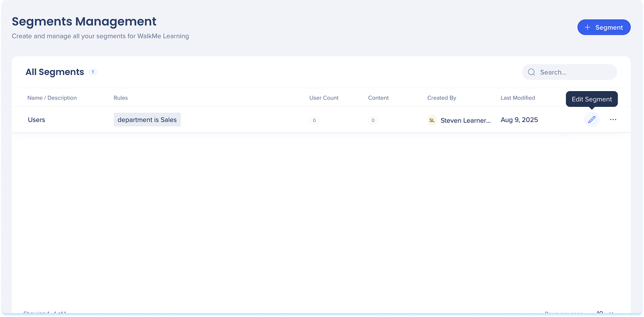Sort by Last Modified column header
The image size is (644, 317).
[x=517, y=98]
